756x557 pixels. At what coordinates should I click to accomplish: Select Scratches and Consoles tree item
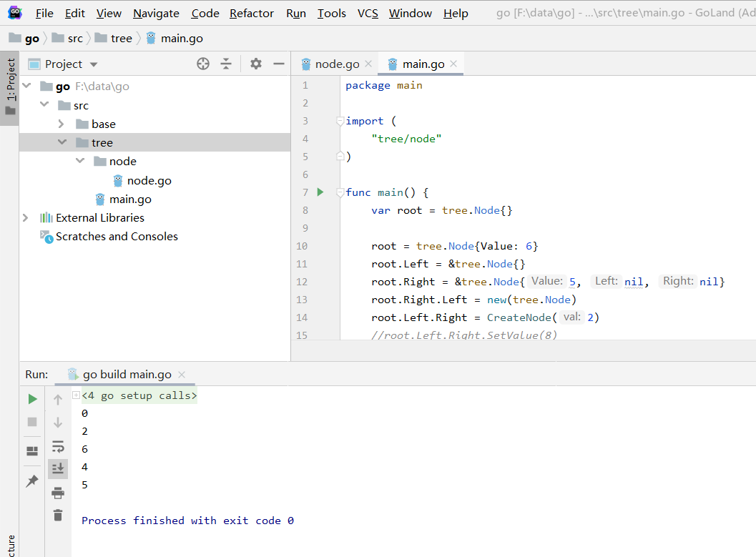(117, 237)
